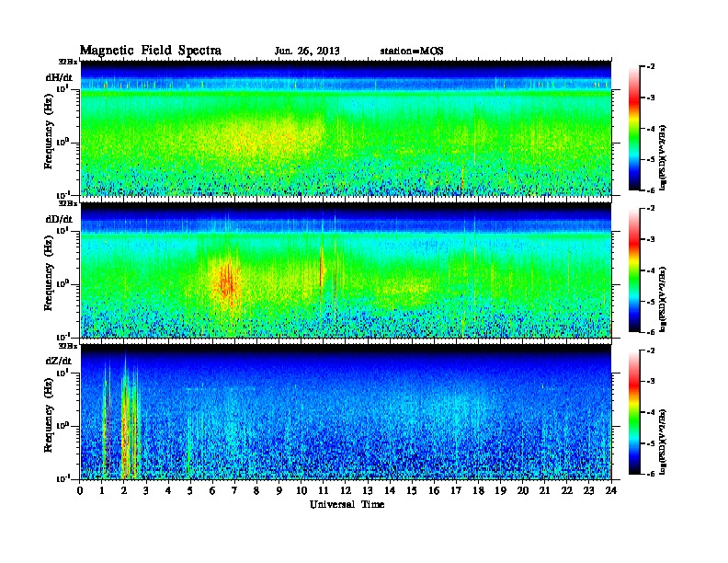Click hour tick label '17' on time axis
This screenshot has width=728, height=563.
point(456,491)
